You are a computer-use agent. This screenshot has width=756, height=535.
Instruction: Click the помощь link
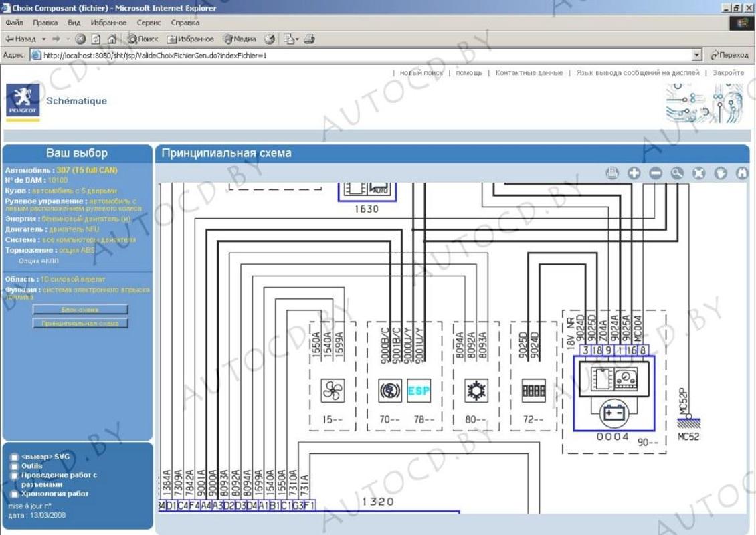468,73
